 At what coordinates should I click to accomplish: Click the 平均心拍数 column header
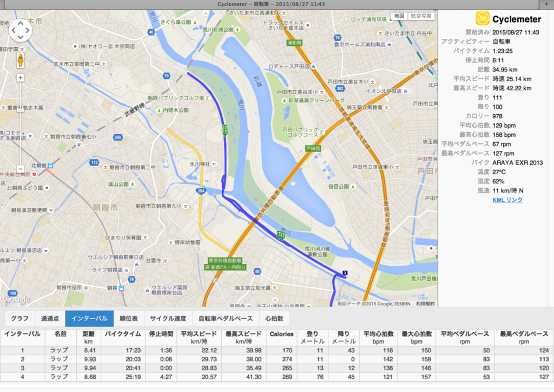pyautogui.click(x=378, y=337)
